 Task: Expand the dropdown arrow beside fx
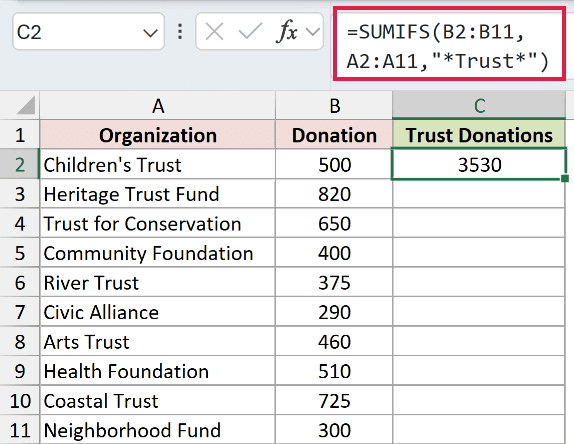tap(313, 32)
